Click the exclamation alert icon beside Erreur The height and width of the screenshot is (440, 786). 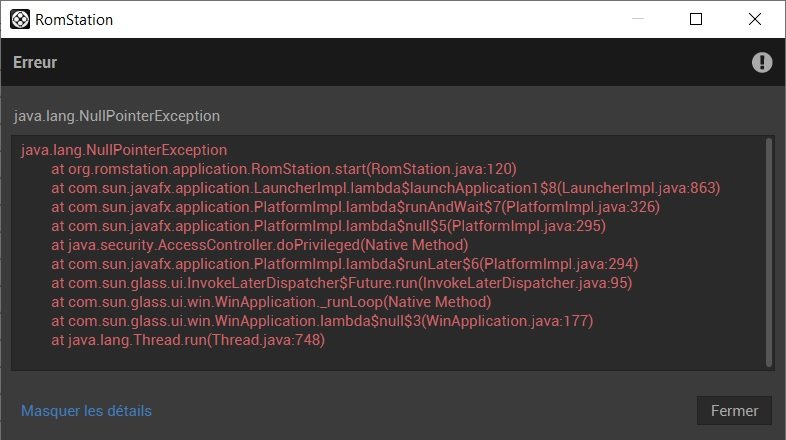762,62
